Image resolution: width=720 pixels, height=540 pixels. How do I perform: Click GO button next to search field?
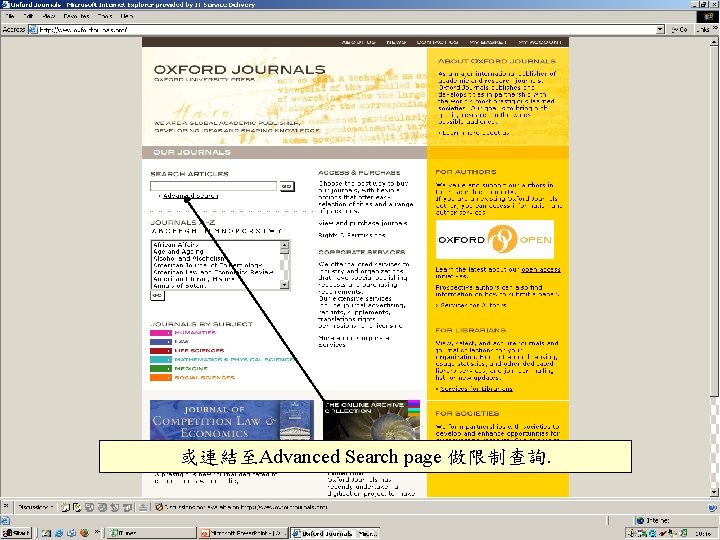click(x=287, y=186)
